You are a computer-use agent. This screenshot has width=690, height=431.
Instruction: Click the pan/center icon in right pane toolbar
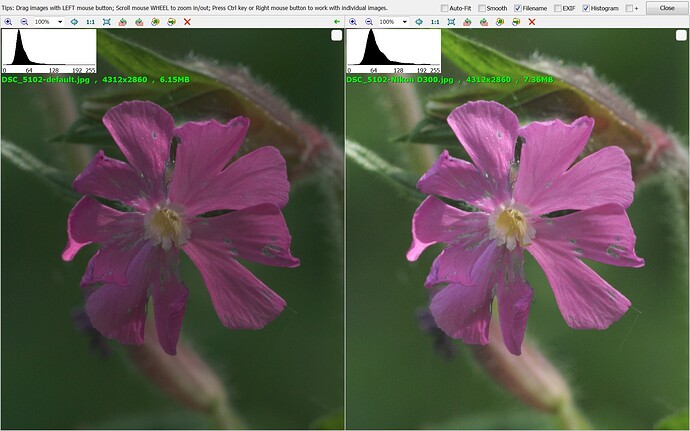[419, 22]
